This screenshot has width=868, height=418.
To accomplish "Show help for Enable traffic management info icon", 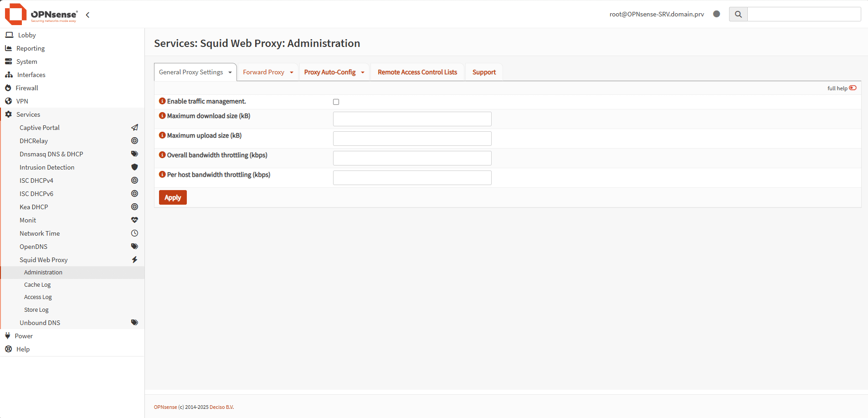I will tap(162, 101).
